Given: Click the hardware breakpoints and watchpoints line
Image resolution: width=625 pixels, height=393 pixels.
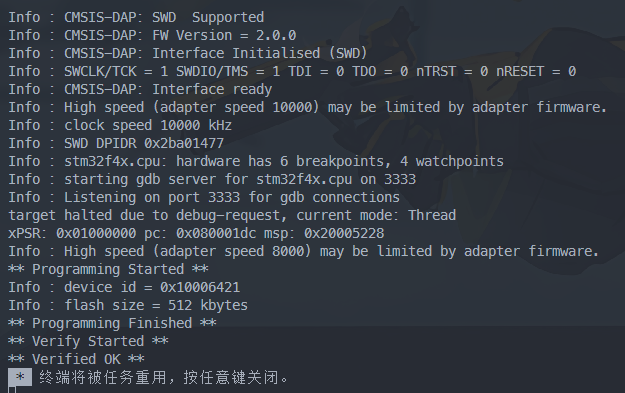Looking at the screenshot, I should click(256, 161).
